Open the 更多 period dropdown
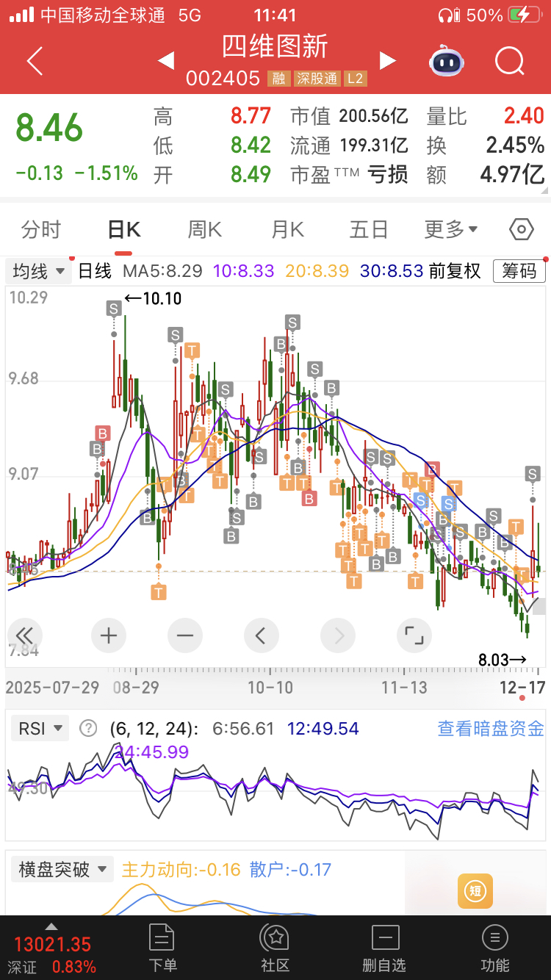 click(x=451, y=230)
